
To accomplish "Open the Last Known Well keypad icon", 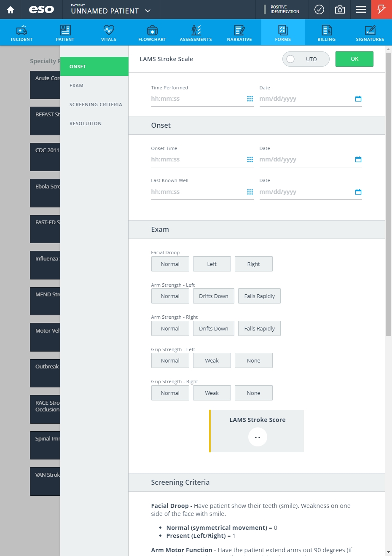I will (x=250, y=192).
